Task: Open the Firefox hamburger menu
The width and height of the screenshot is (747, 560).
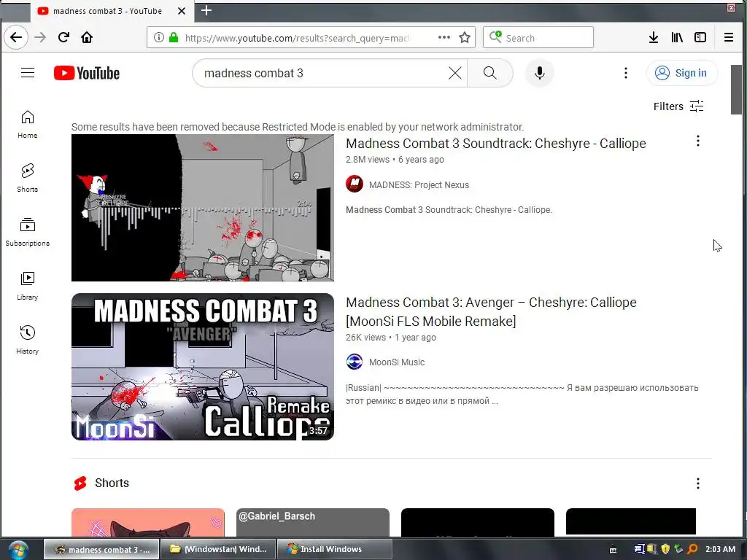Action: [729, 37]
